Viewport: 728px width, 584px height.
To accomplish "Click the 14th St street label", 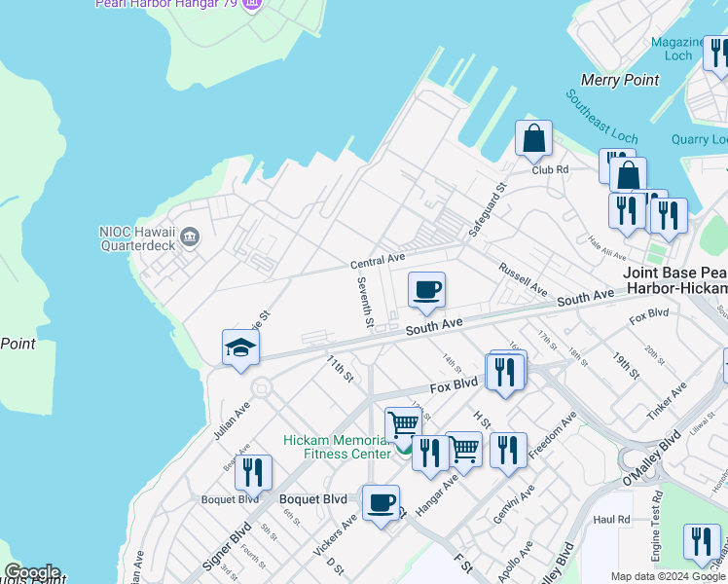I will [x=452, y=363].
